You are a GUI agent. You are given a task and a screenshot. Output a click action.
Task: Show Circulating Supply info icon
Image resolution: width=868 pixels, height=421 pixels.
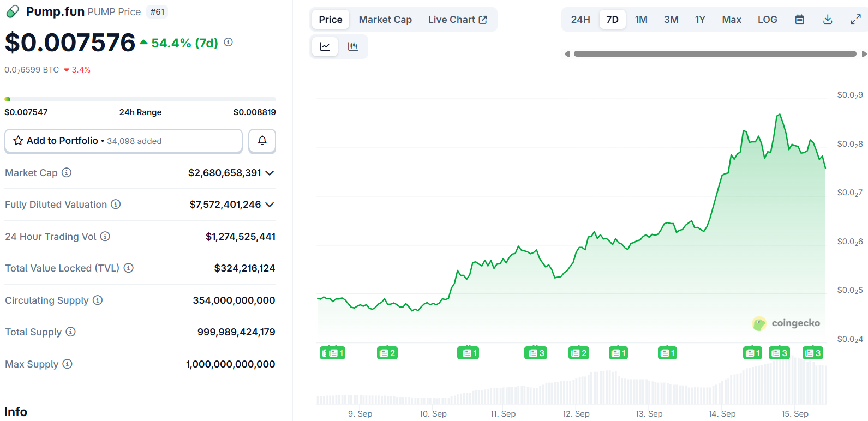pos(98,300)
